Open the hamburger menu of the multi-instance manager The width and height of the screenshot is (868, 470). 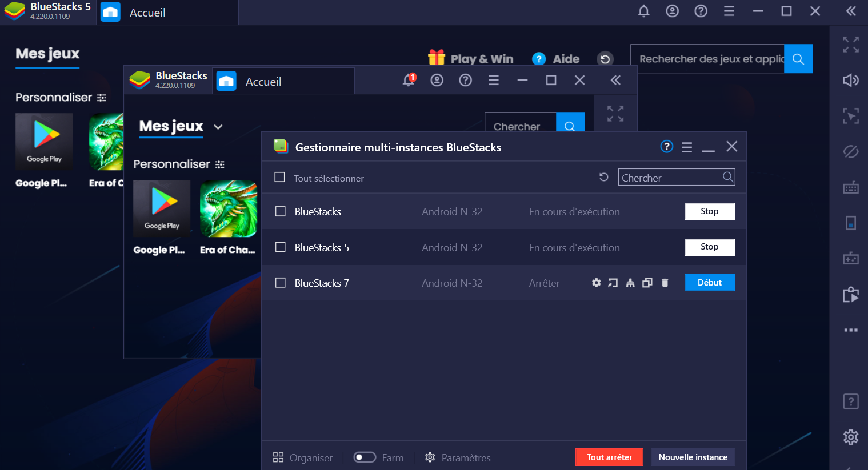(687, 147)
